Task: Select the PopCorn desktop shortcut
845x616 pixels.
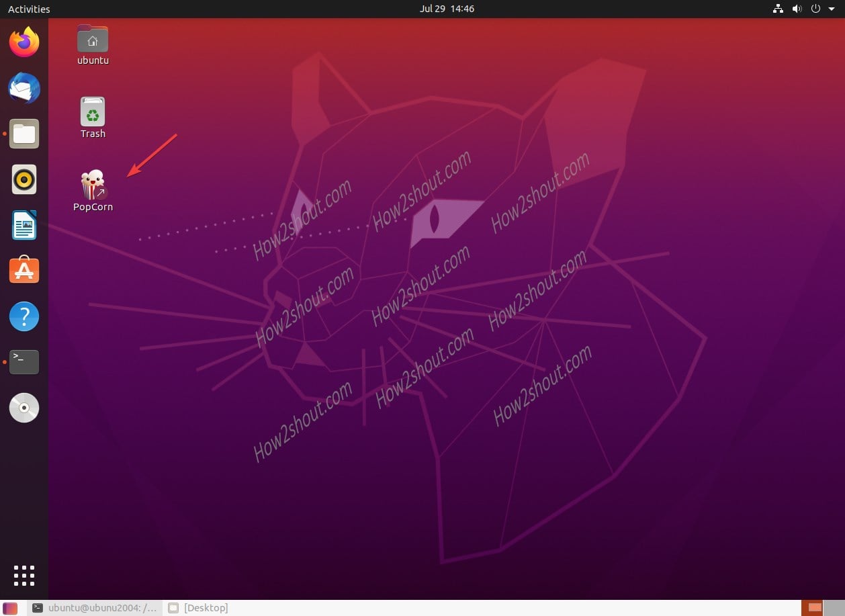Action: point(93,185)
